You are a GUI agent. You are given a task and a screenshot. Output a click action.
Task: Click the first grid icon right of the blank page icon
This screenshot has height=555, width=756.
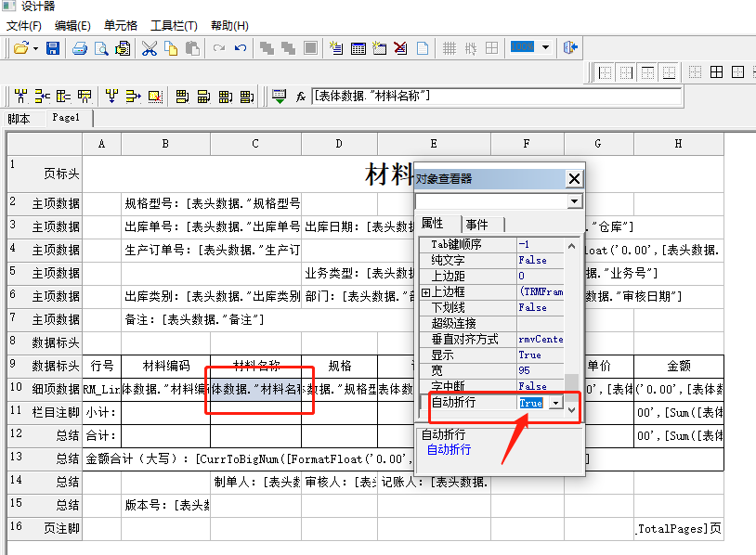pyautogui.click(x=450, y=47)
